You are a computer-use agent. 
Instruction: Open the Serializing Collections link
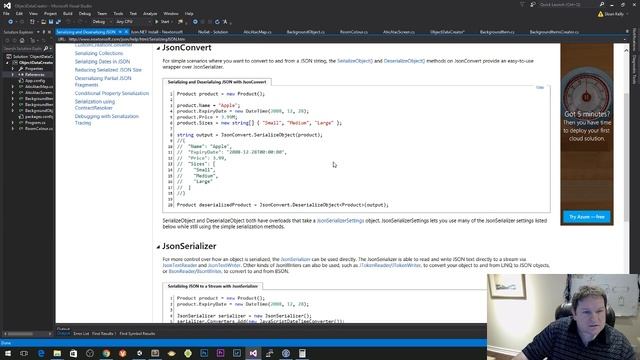point(99,53)
